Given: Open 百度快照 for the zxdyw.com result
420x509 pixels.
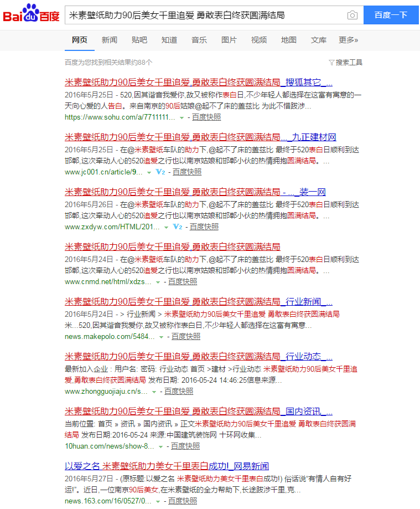Looking at the screenshot, I should (204, 227).
